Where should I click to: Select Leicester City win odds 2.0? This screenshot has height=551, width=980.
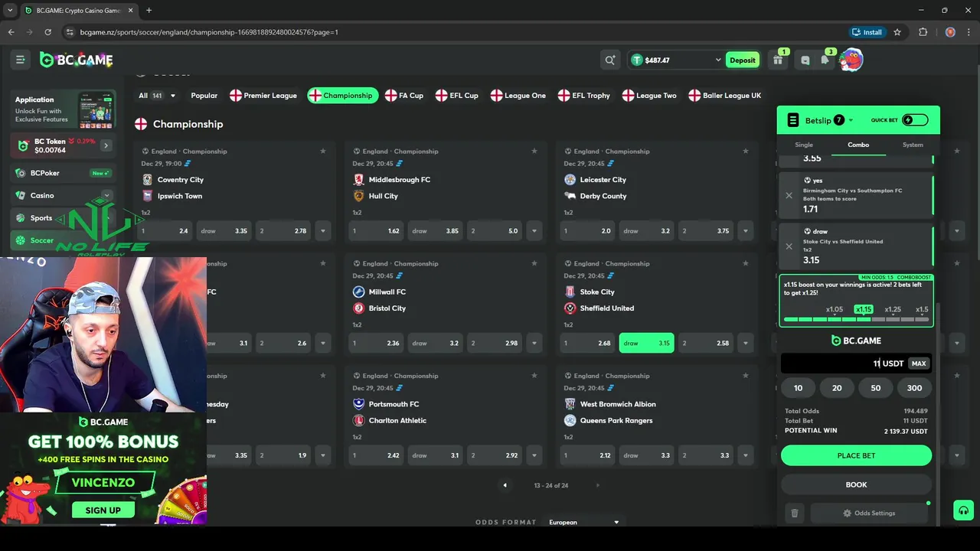coord(587,230)
